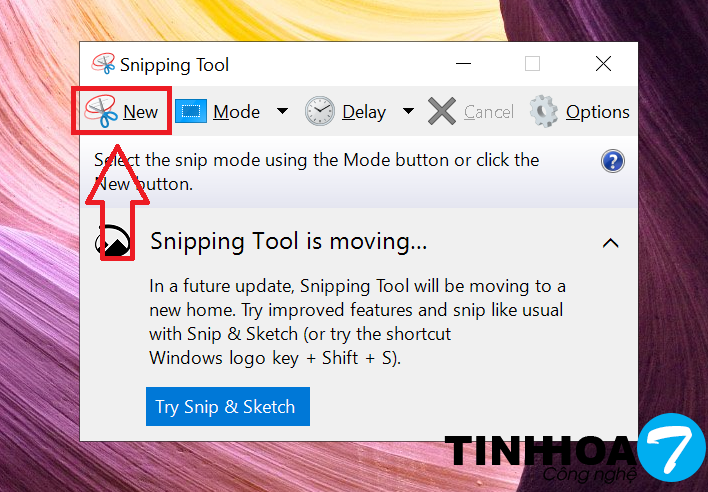Click the gray X Cancel icon
Viewport: 708px width, 492px height.
[x=442, y=112]
